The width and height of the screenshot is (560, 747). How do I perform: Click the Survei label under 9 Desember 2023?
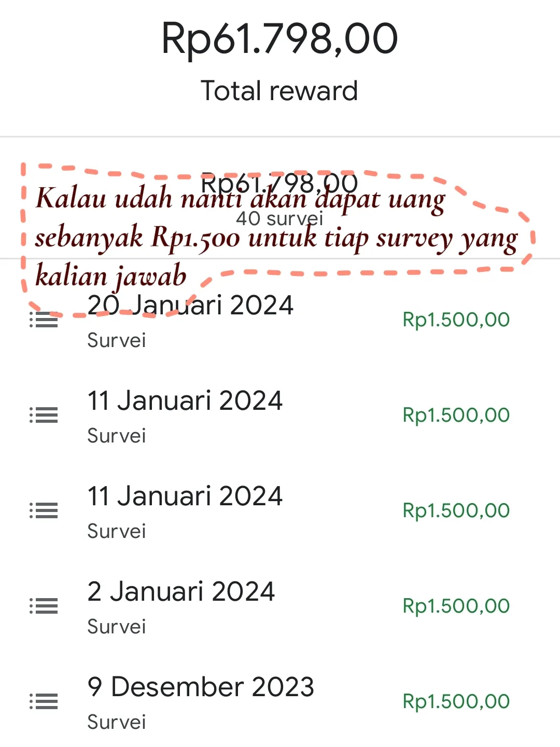point(117,722)
